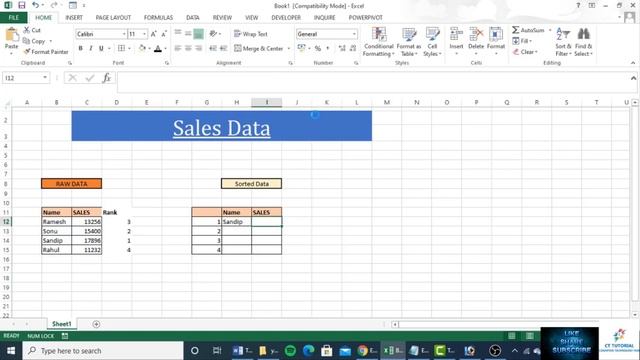Click the Decrease Decimal icon
Image resolution: width=640 pixels, height=360 pixels.
[x=353, y=48]
